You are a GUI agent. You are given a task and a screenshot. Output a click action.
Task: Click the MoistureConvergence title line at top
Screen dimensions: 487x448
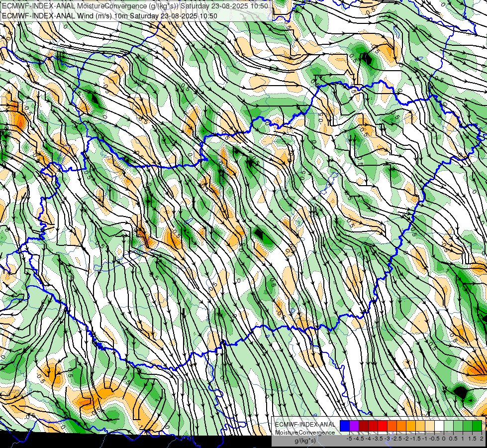click(x=135, y=6)
